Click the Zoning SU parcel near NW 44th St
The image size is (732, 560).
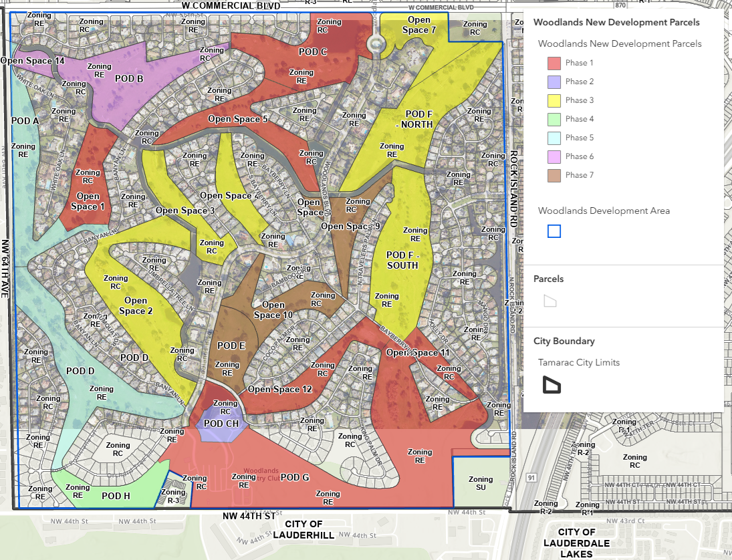pos(481,482)
